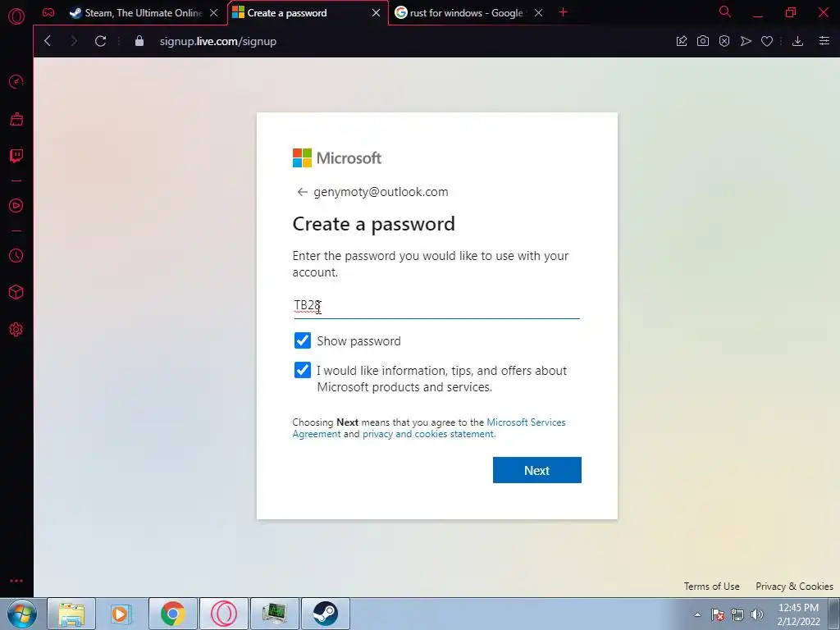
Task: Reload the signup page
Action: 100,41
